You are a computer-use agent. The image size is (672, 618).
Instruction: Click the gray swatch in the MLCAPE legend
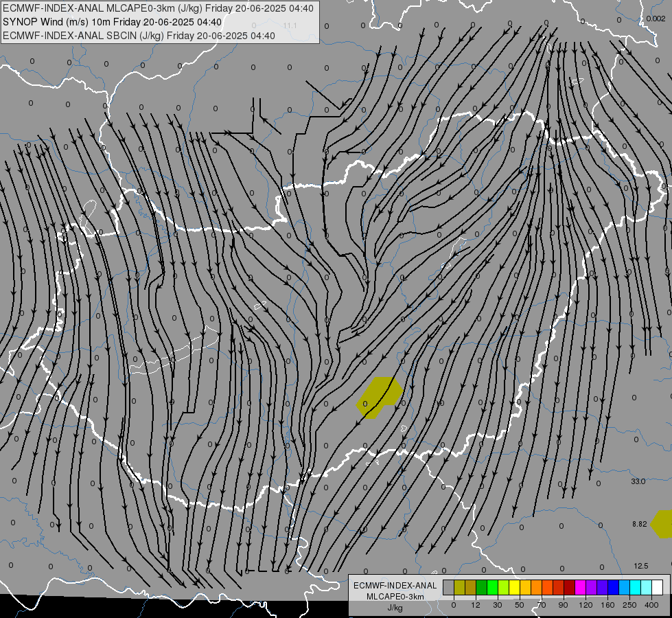click(x=449, y=587)
